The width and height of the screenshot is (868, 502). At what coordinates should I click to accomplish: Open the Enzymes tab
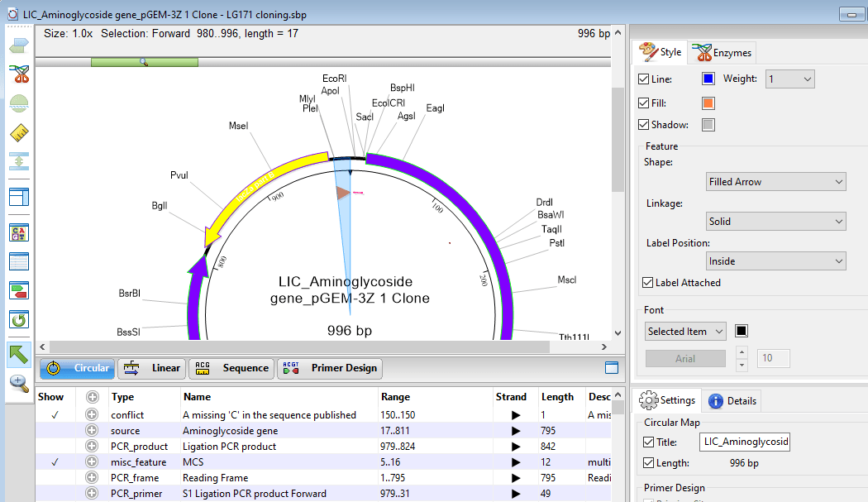point(722,53)
